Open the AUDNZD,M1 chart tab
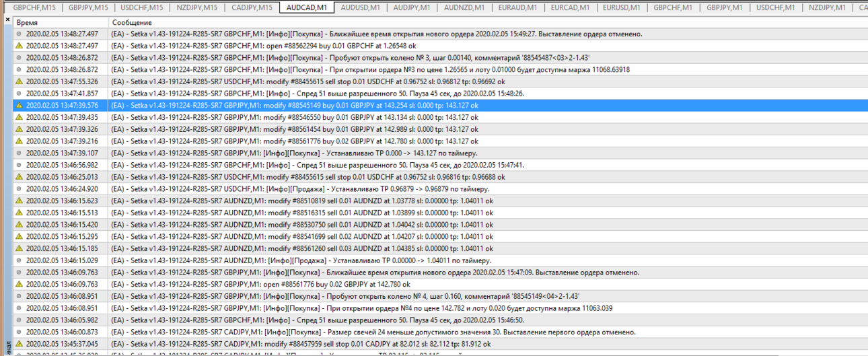 click(x=464, y=7)
